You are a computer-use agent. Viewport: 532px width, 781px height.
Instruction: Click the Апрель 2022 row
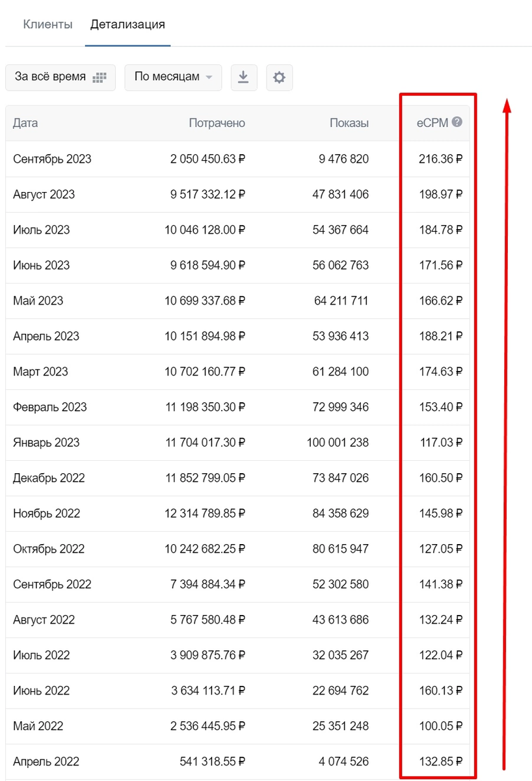click(237, 761)
